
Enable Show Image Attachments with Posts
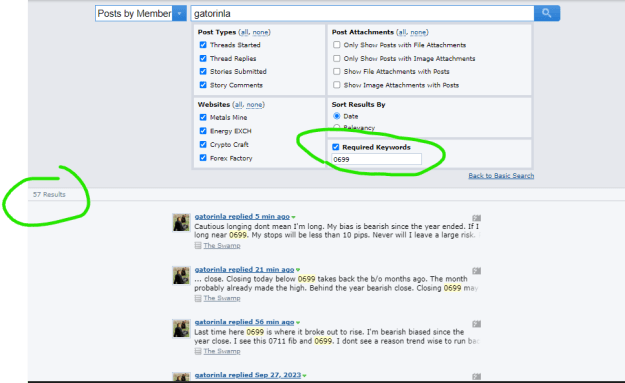click(337, 85)
